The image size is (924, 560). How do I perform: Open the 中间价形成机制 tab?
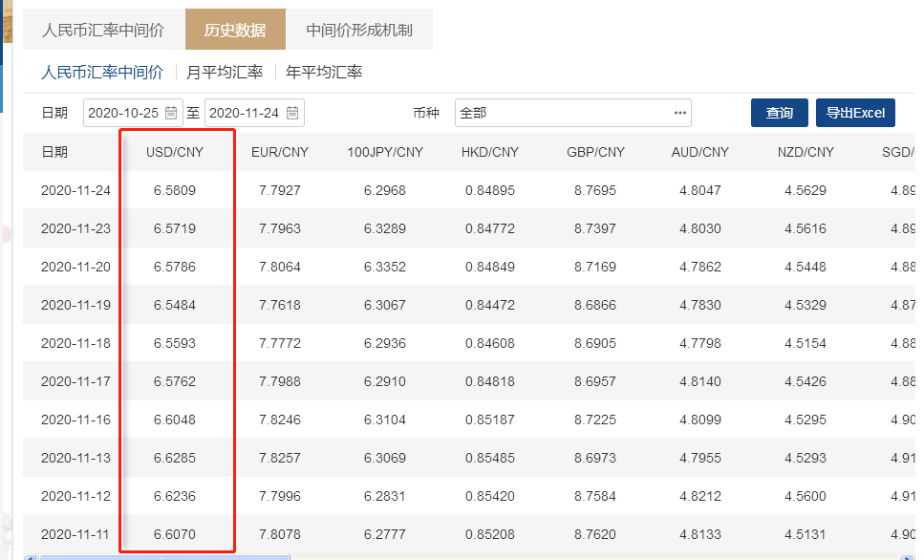pos(359,30)
